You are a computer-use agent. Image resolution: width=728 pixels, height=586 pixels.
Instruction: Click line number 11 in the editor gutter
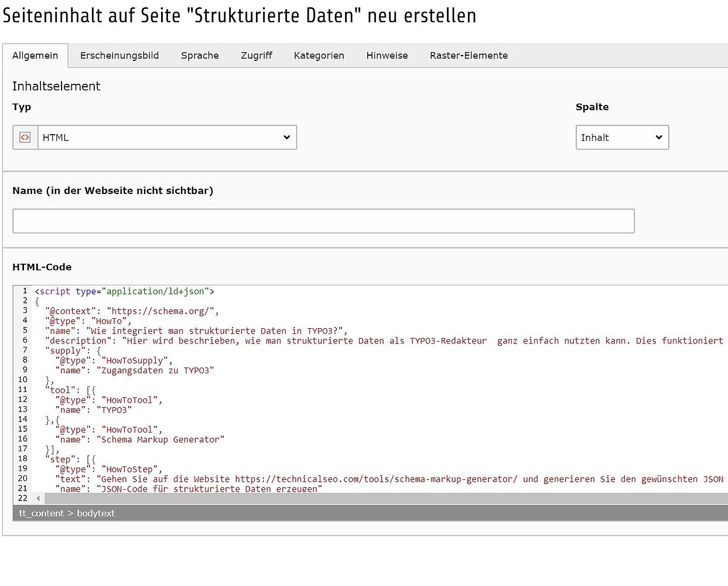(23, 390)
